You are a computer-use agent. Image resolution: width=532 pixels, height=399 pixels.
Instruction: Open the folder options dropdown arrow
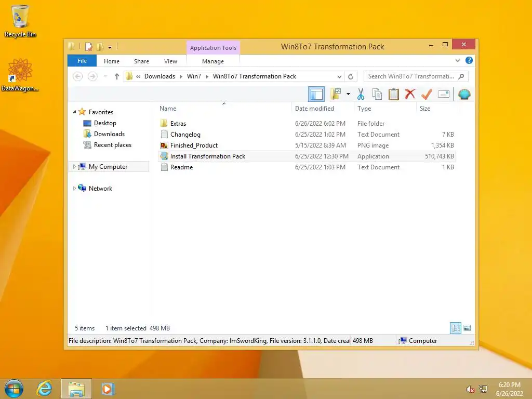(348, 94)
